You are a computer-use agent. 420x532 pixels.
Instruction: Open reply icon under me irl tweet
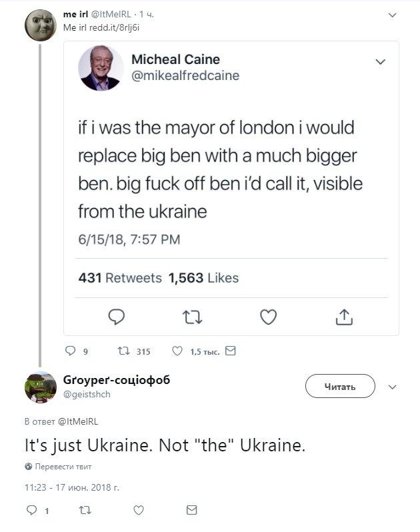coord(70,351)
